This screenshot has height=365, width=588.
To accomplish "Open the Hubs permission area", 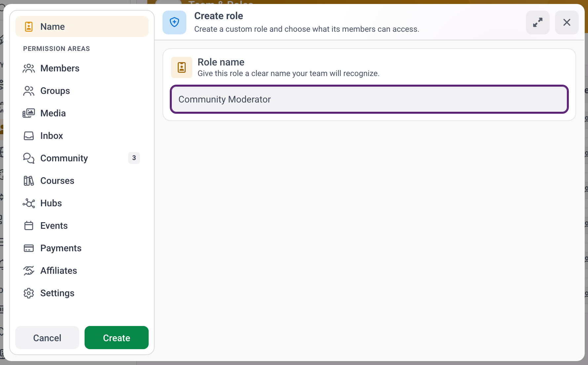I will click(x=82, y=203).
